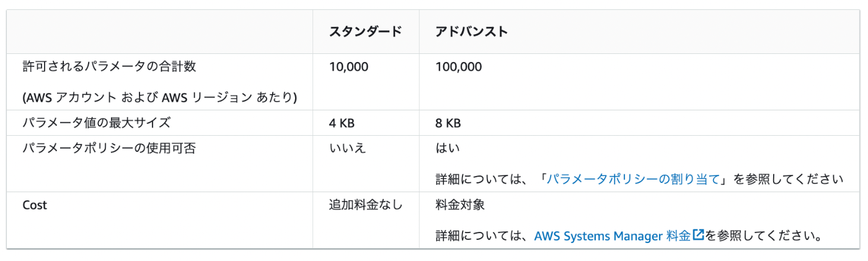The image size is (868, 261).
Task: Click the 8 KB cell
Action: [448, 123]
